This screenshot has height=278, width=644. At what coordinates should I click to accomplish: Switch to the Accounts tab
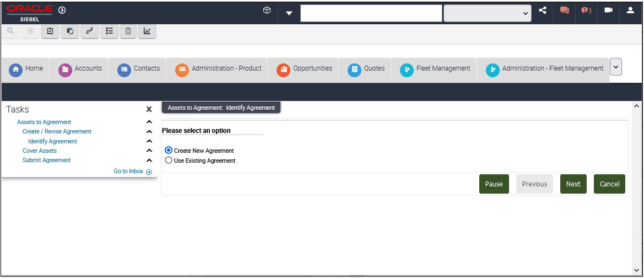(x=79, y=70)
